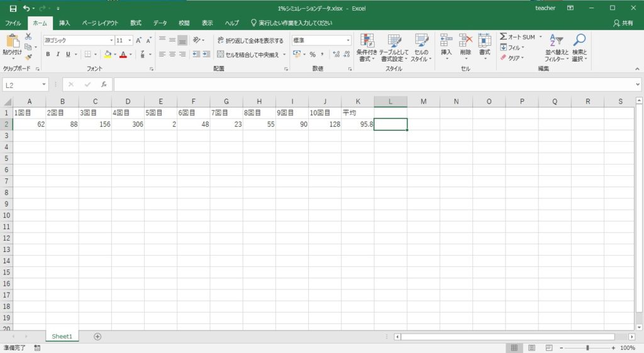The width and height of the screenshot is (644, 353).
Task: Open Find and Select magnifier
Action: coord(579,48)
